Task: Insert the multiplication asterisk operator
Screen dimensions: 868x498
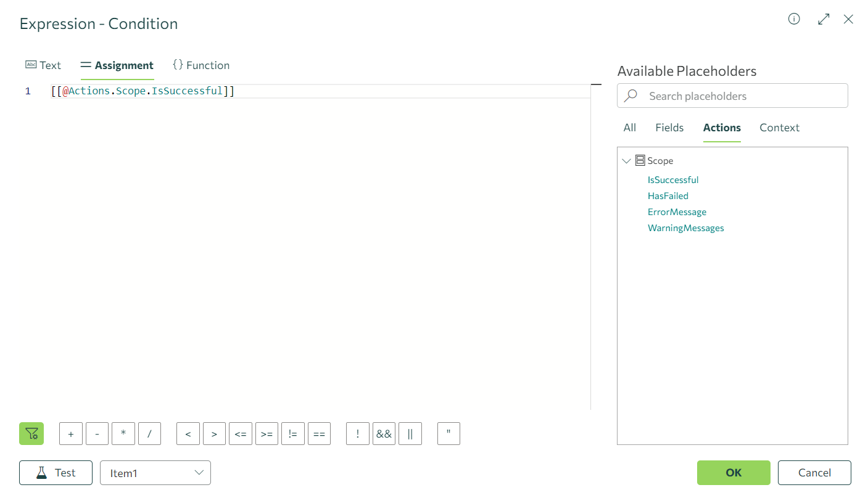Action: [x=123, y=434]
